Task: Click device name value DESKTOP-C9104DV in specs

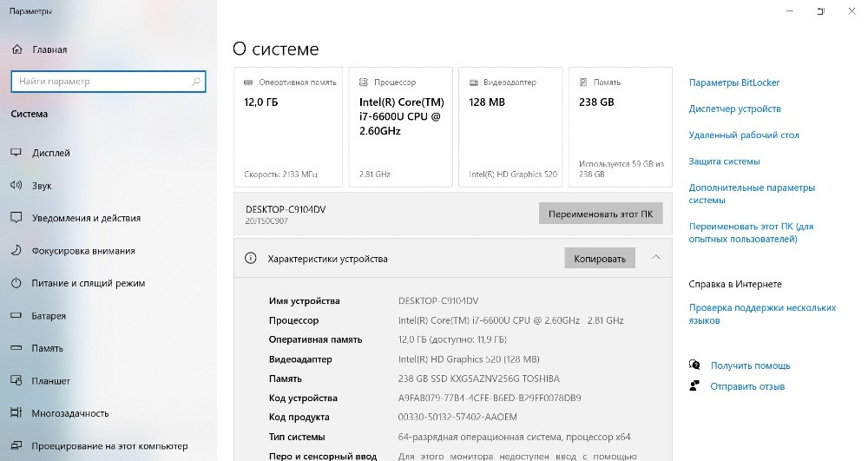Action: pyautogui.click(x=437, y=300)
